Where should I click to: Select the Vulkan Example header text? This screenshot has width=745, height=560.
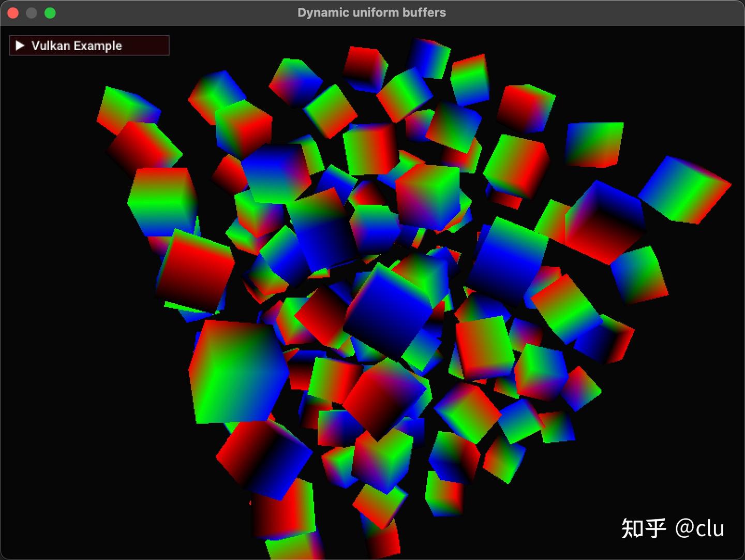point(77,46)
